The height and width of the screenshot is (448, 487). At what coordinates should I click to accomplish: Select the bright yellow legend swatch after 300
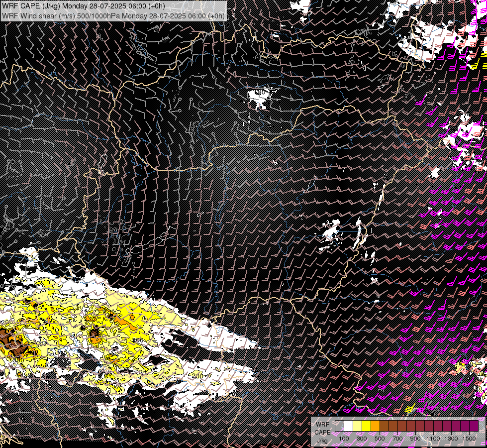point(367,426)
